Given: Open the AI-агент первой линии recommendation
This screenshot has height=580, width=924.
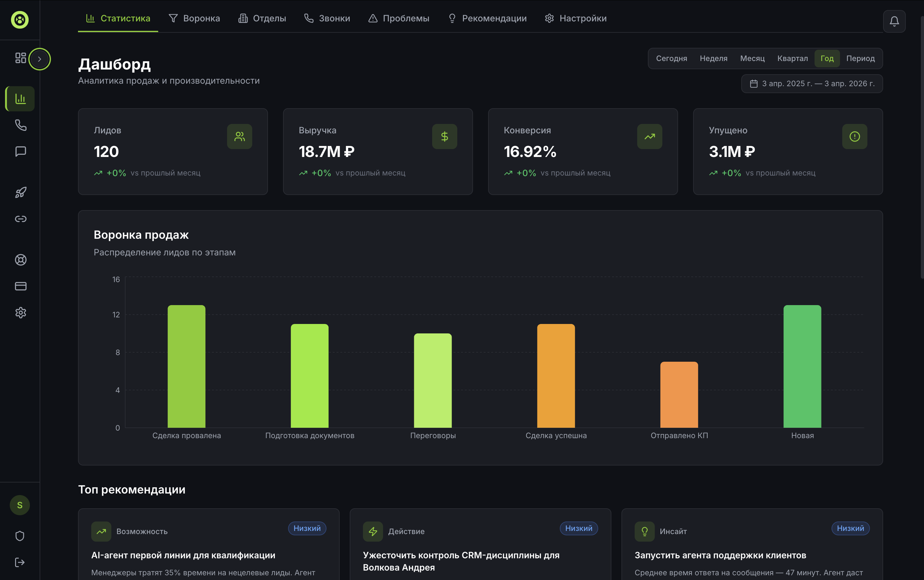Looking at the screenshot, I should [x=183, y=555].
